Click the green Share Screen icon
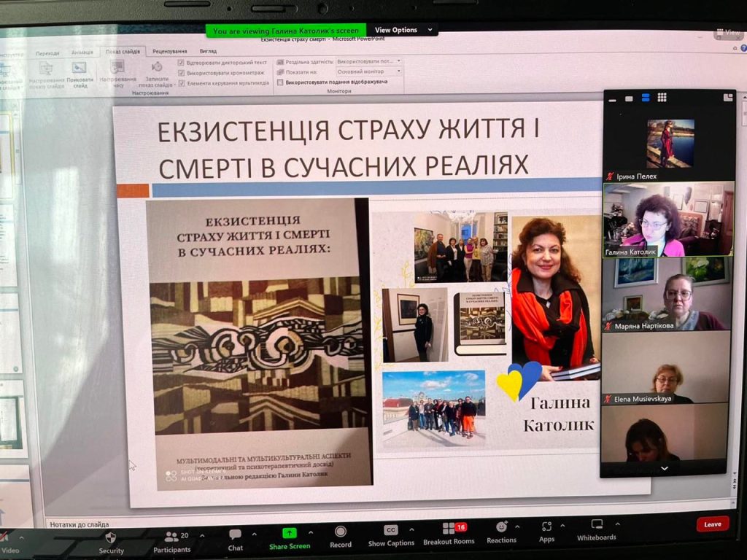This screenshot has width=747, height=560. click(289, 533)
